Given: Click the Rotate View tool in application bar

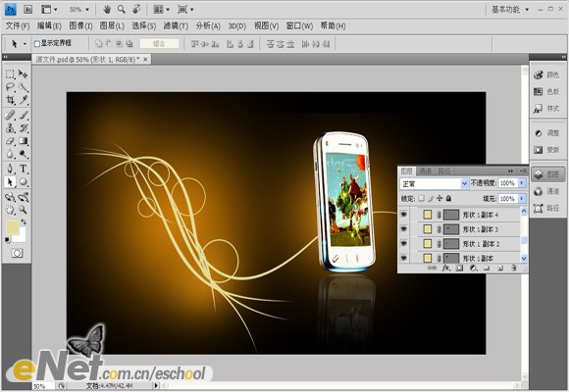Looking at the screenshot, I should 136,9.
